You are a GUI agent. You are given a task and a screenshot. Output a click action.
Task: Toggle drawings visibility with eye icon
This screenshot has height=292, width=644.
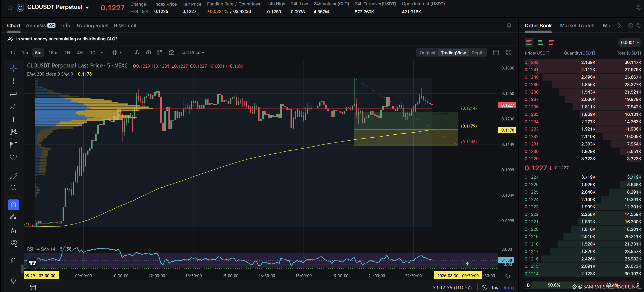(x=14, y=243)
